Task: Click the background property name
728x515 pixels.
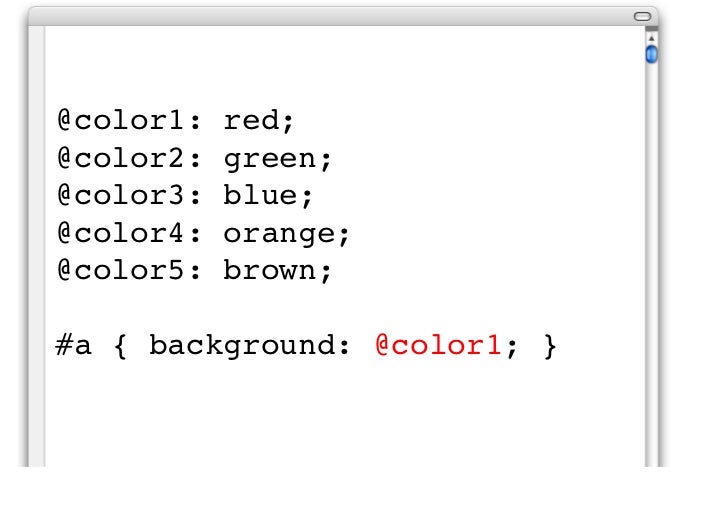Action: tap(242, 346)
